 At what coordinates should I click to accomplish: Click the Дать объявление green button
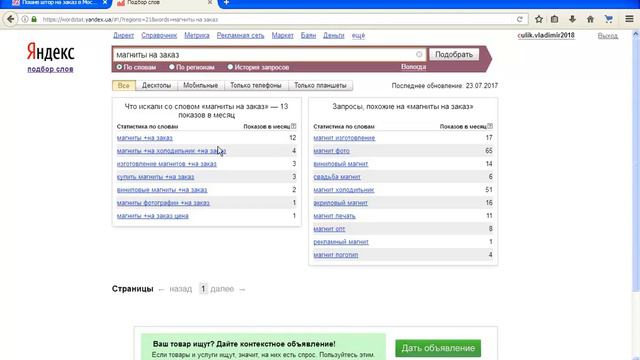(438, 348)
